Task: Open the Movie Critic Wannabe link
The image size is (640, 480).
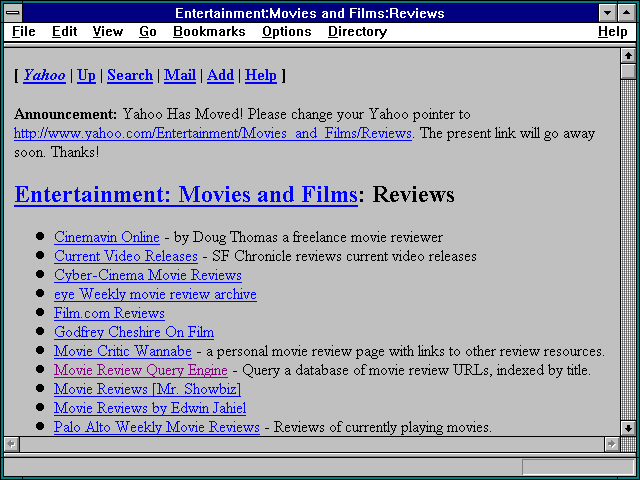Action: point(122,351)
